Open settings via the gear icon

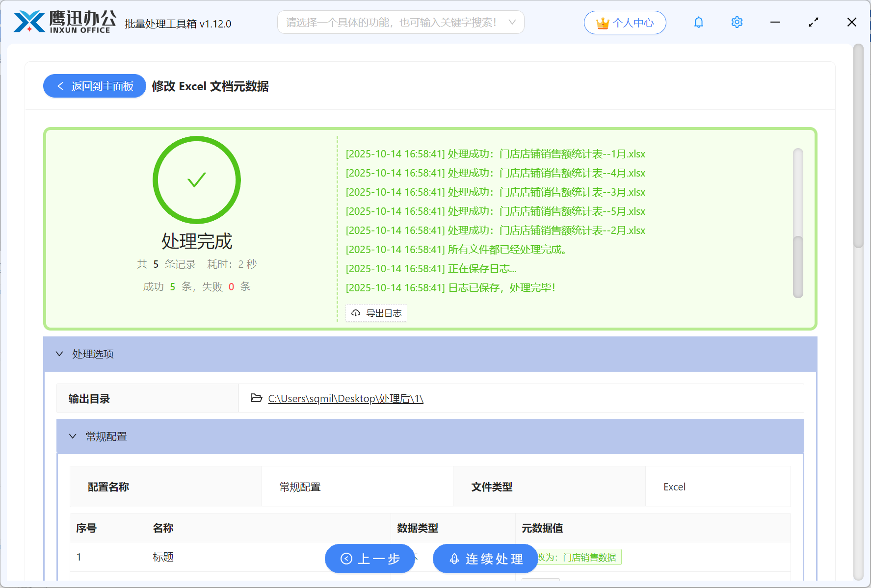click(737, 23)
